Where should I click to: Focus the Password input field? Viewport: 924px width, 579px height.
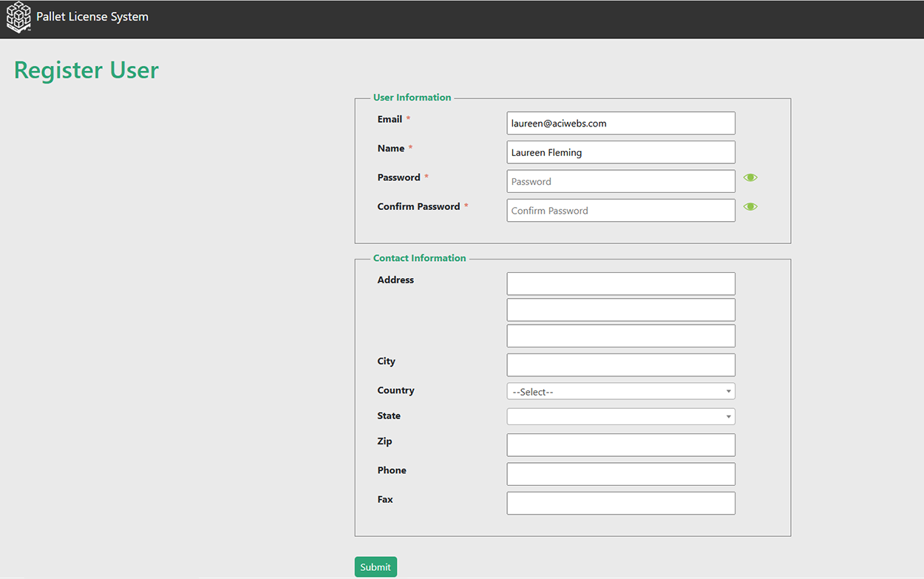tap(620, 180)
